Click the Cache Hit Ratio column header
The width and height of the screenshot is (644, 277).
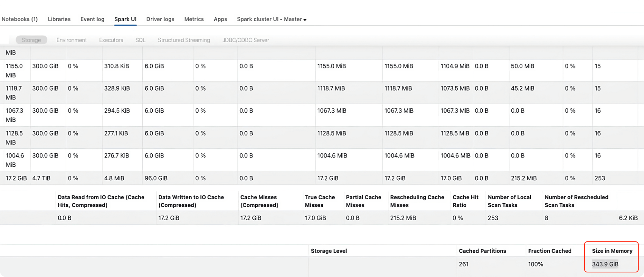[465, 201]
